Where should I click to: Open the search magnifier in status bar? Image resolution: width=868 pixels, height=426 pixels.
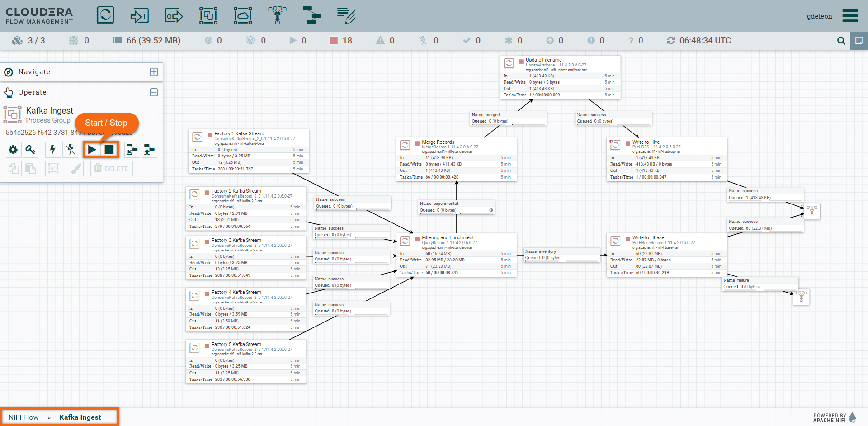click(841, 41)
